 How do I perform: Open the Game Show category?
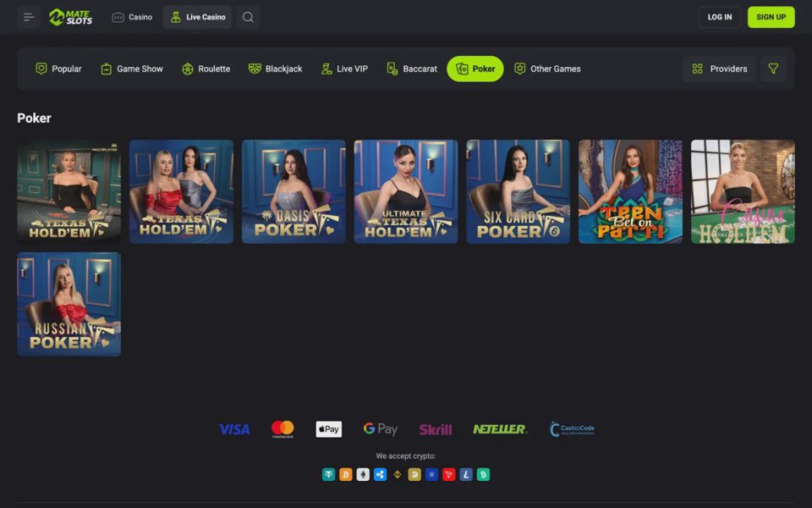[x=132, y=69]
